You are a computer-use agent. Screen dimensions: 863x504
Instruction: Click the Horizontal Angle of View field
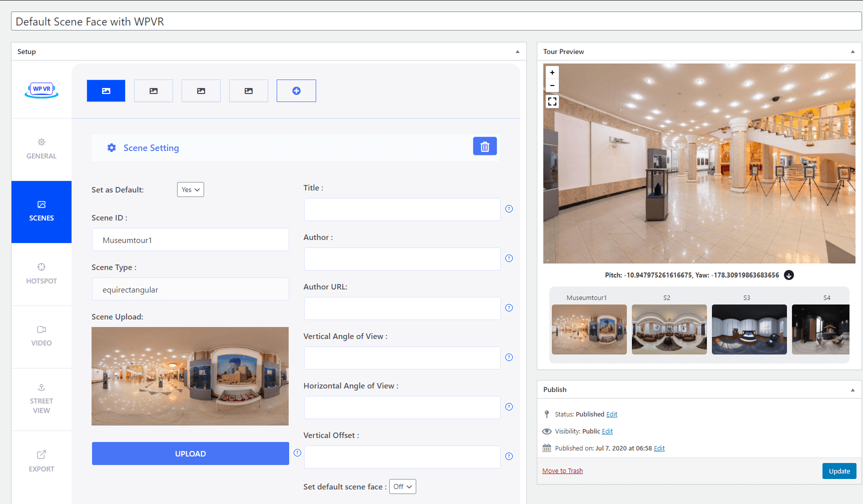click(402, 407)
